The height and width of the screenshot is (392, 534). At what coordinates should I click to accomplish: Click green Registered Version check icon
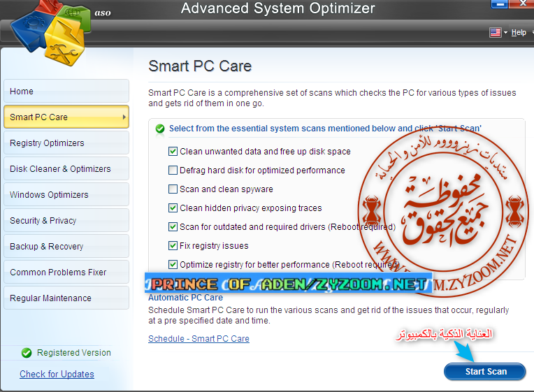point(27,353)
